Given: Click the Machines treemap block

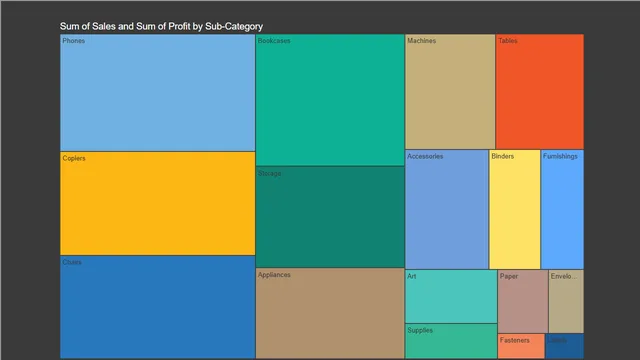Looking at the screenshot, I should 450,92.
